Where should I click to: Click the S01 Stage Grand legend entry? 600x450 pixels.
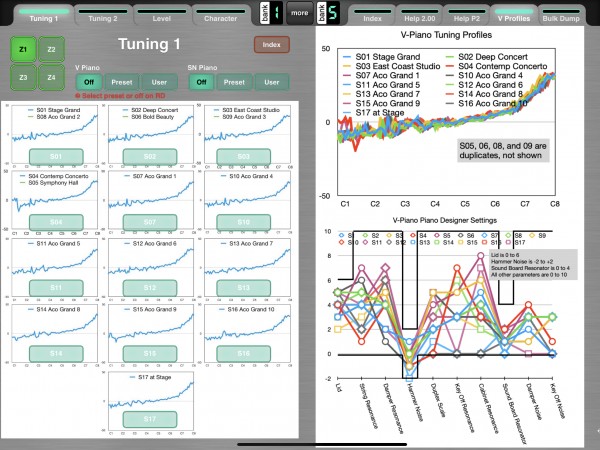point(382,57)
